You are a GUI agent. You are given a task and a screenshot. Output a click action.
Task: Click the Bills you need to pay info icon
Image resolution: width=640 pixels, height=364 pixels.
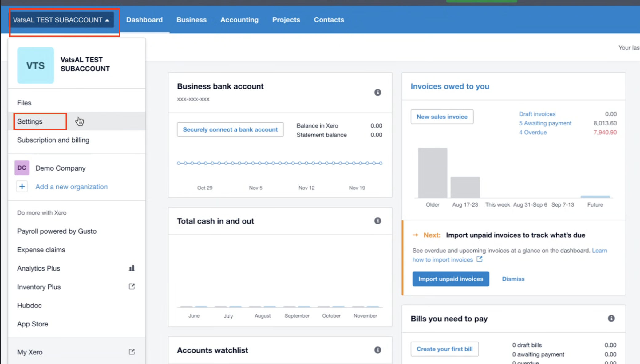611,318
